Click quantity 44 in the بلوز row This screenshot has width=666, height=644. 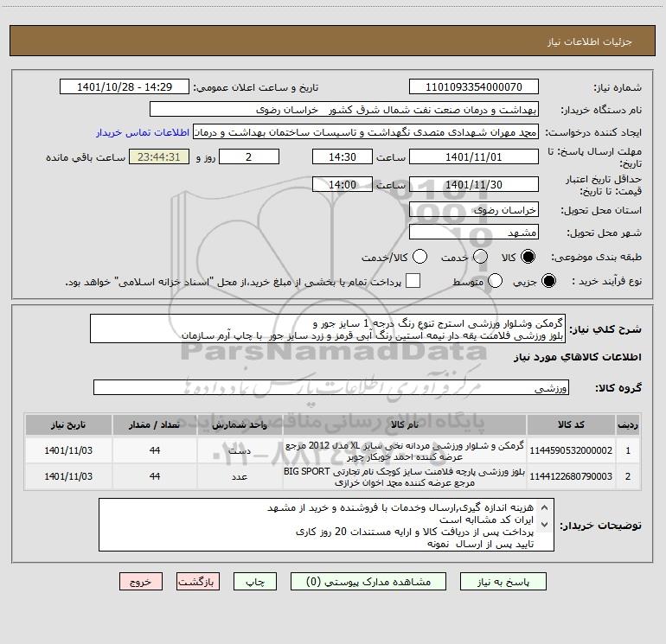point(155,477)
